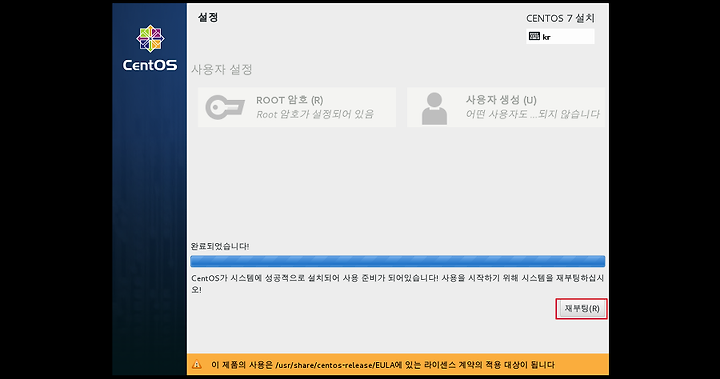Viewport: 720px width, 379px height.
Task: Click the 재부팅(R) reboot button
Action: [581, 309]
